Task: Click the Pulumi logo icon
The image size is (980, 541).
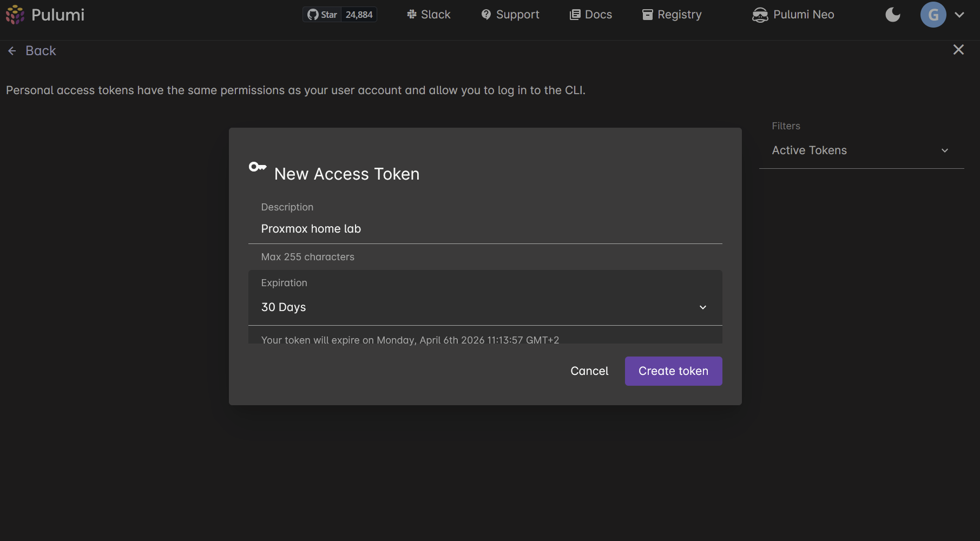Action: (x=15, y=15)
